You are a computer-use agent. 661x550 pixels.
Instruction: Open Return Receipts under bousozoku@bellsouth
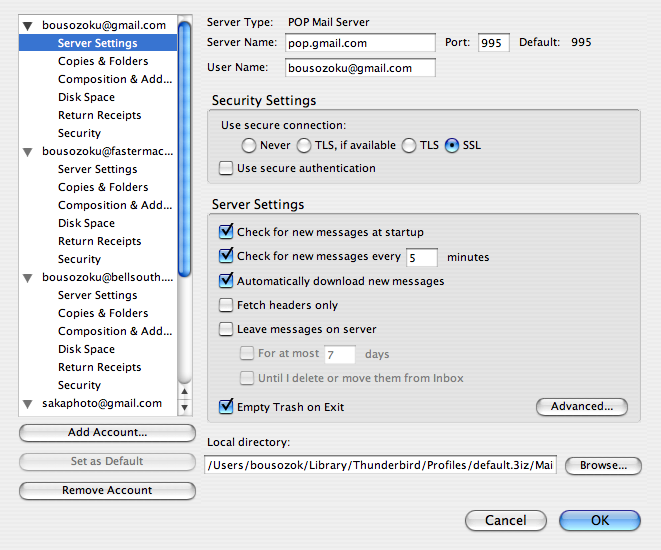click(x=98, y=367)
